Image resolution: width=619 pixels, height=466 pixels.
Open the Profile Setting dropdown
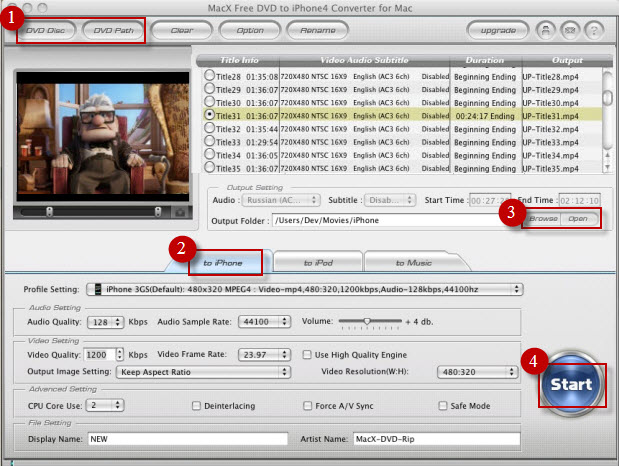(x=305, y=289)
